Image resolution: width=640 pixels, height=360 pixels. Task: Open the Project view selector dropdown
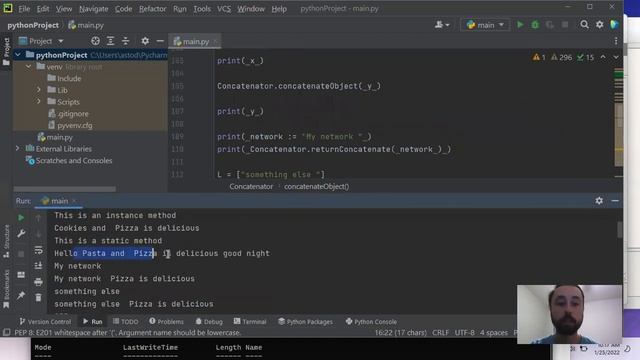(41, 41)
